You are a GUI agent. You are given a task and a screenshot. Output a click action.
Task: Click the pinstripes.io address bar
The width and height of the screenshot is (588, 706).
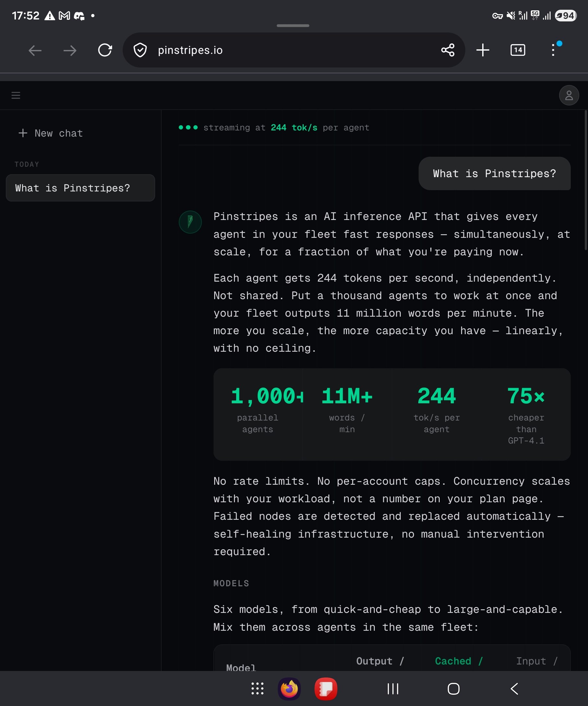click(293, 50)
